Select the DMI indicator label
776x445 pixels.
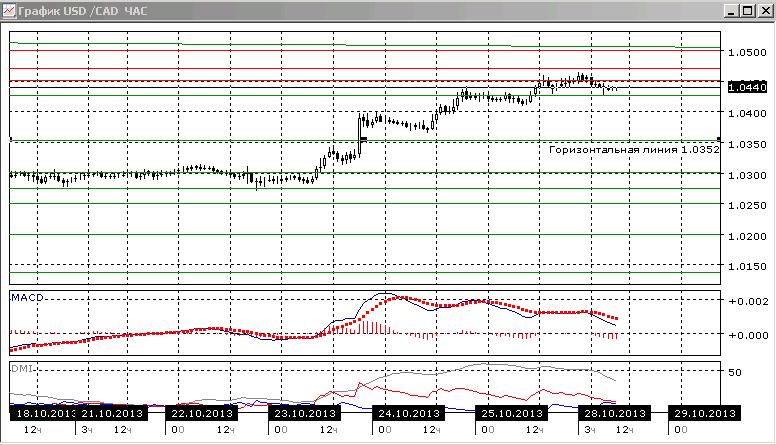tap(22, 368)
